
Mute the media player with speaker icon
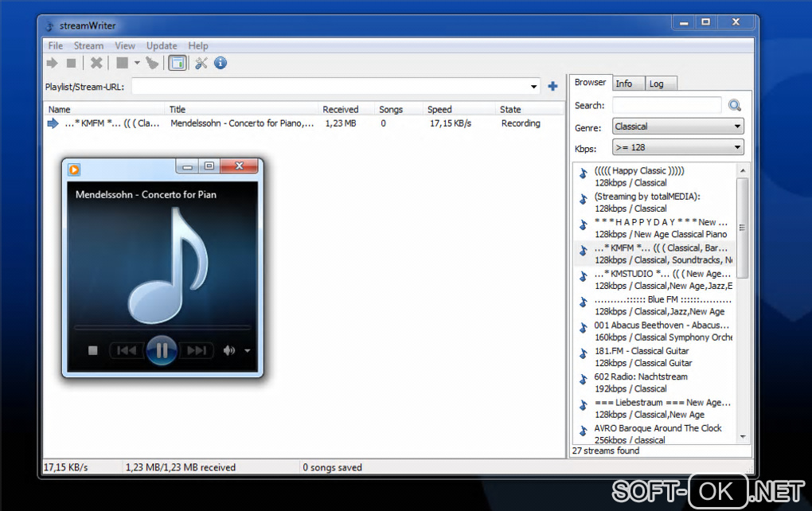pyautogui.click(x=229, y=350)
